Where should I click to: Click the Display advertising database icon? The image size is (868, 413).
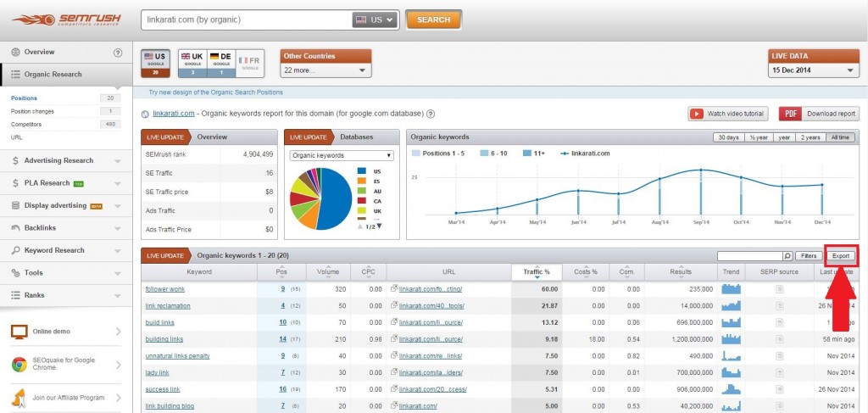click(15, 205)
